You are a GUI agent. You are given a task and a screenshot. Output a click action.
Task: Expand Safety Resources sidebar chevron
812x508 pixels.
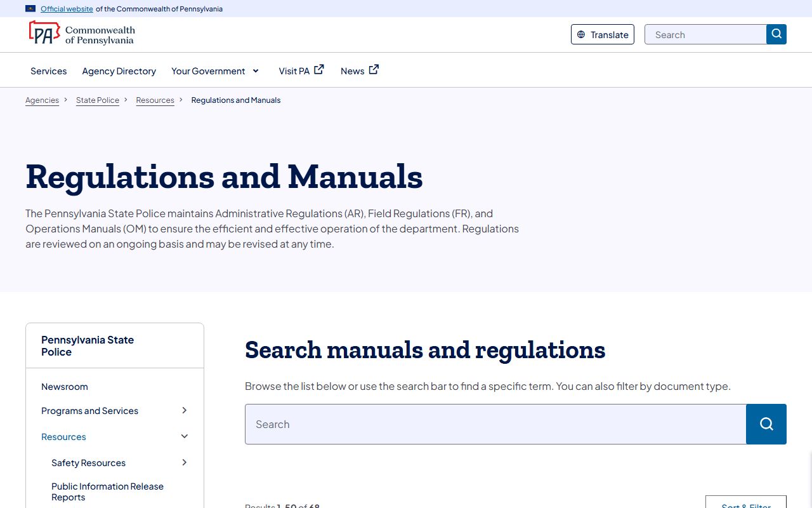[185, 462]
